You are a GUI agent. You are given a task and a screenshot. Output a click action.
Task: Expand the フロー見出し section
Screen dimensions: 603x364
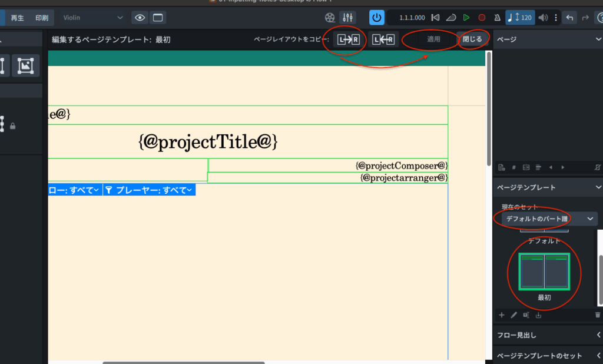[x=548, y=335]
